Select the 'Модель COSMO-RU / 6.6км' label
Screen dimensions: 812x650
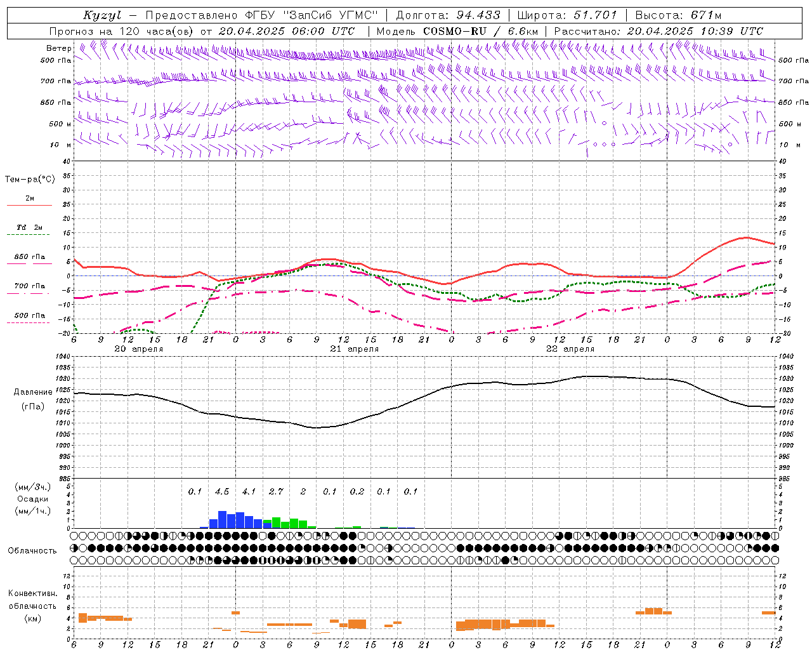[x=457, y=31]
